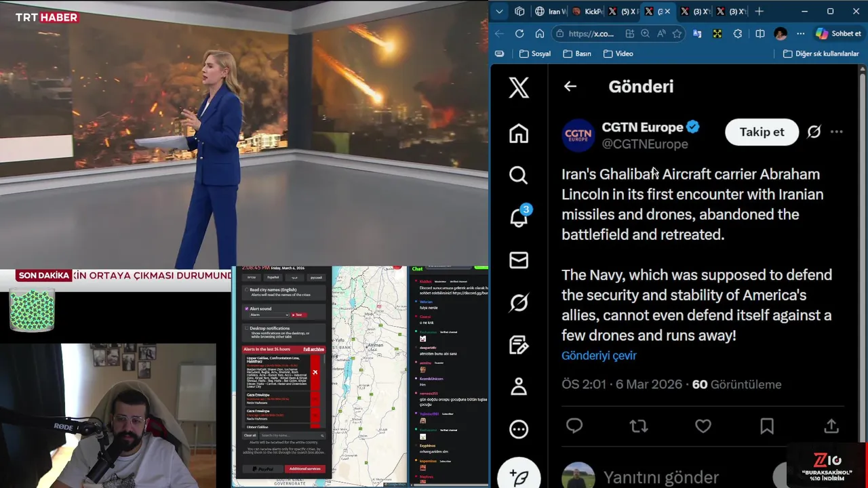The height and width of the screenshot is (488, 868).
Task: Open the Alarm sound dropdown
Action: coord(269,314)
